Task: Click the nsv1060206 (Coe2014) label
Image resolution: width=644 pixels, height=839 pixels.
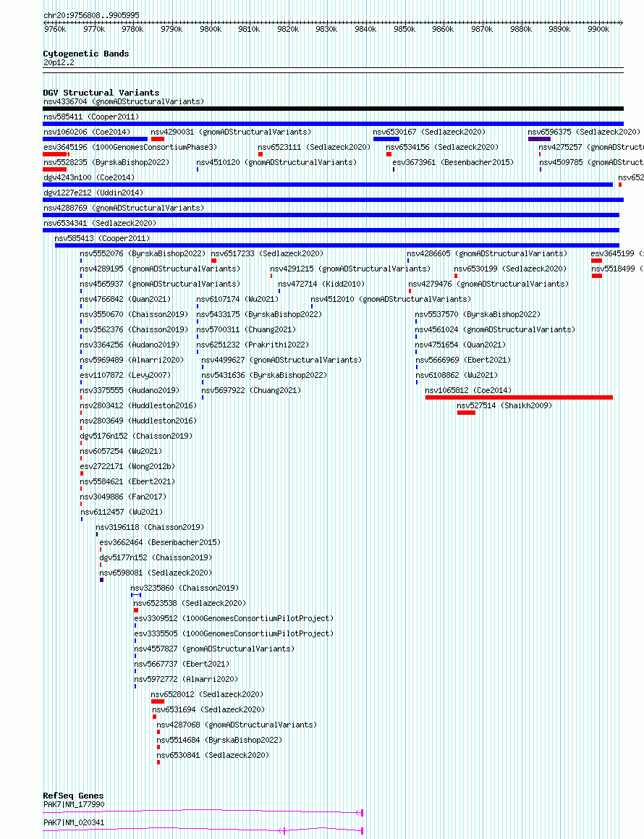Action: (x=87, y=132)
